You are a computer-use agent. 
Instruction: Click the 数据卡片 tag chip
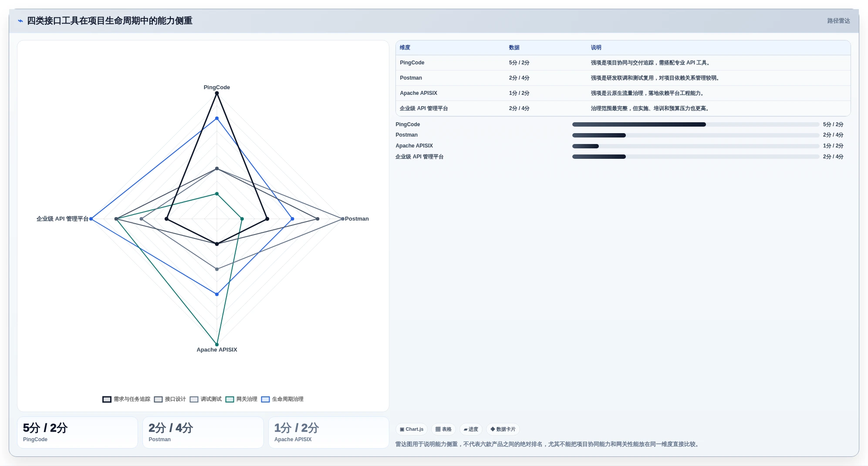tap(503, 429)
